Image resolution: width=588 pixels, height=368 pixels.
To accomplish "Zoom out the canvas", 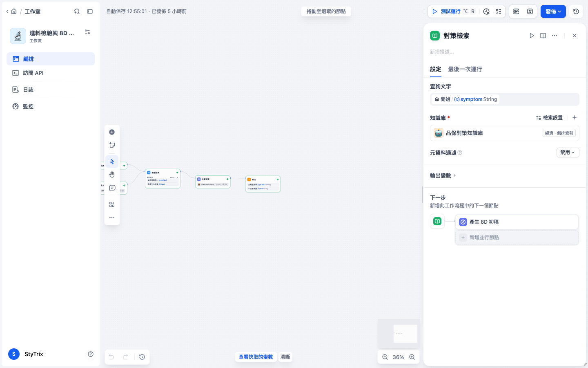I will click(x=385, y=357).
